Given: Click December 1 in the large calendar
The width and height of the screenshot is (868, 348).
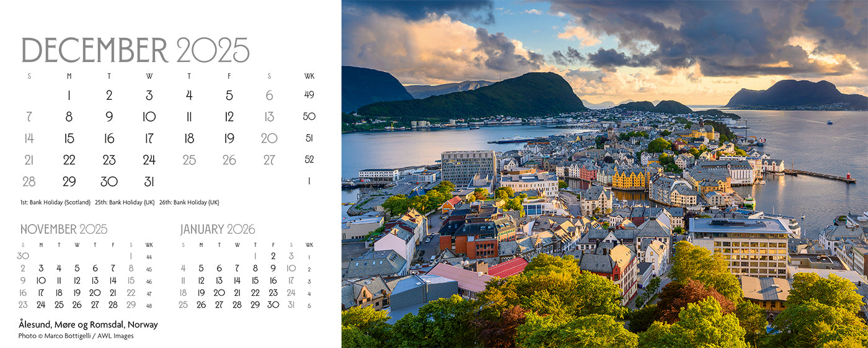Looking at the screenshot, I should [69, 96].
